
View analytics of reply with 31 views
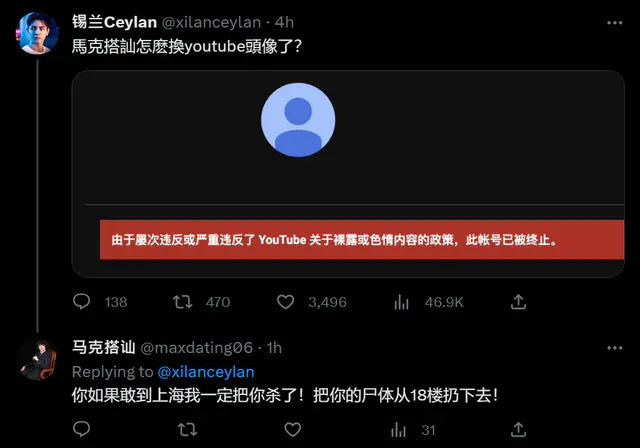pos(413,430)
